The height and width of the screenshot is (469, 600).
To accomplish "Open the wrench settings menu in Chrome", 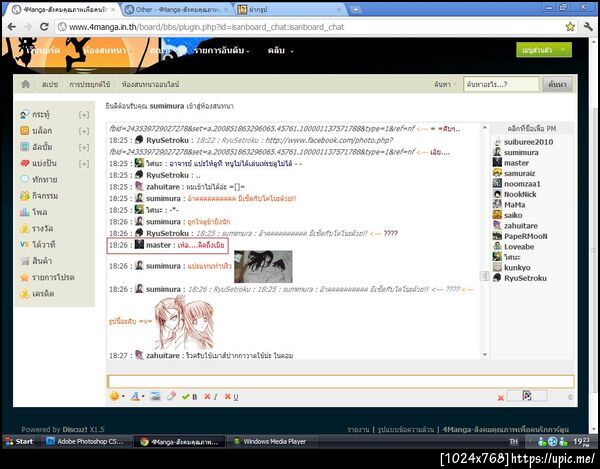I will coord(588,26).
